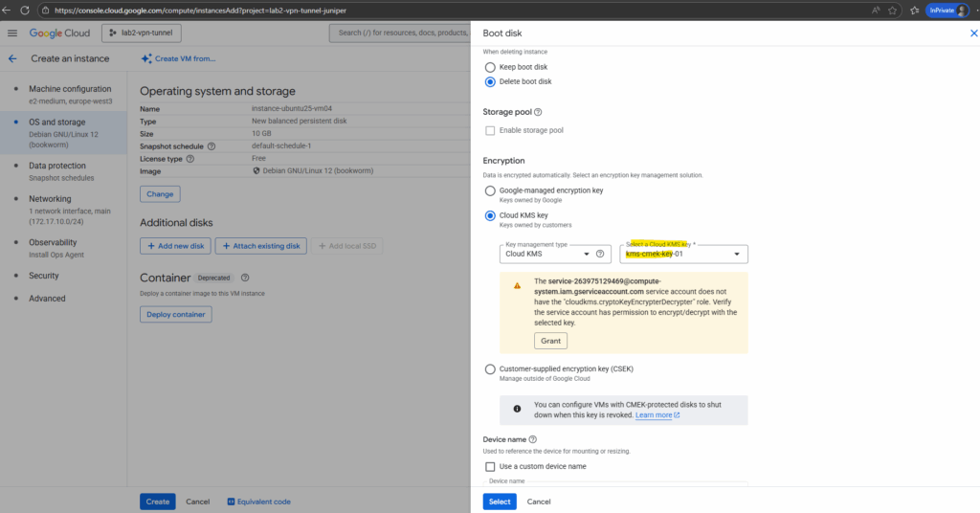Image resolution: width=980 pixels, height=513 pixels.
Task: Click the shield icon beside Debian image
Action: pos(256,170)
